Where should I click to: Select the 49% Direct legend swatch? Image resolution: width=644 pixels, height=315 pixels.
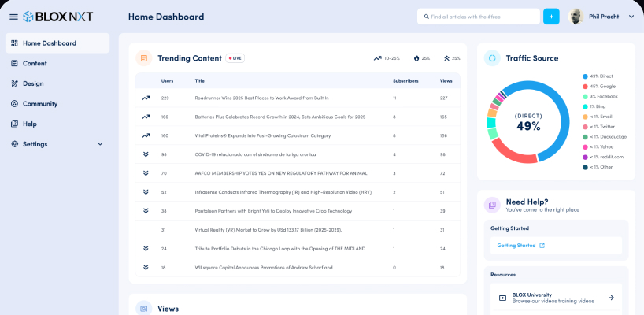[x=585, y=76]
